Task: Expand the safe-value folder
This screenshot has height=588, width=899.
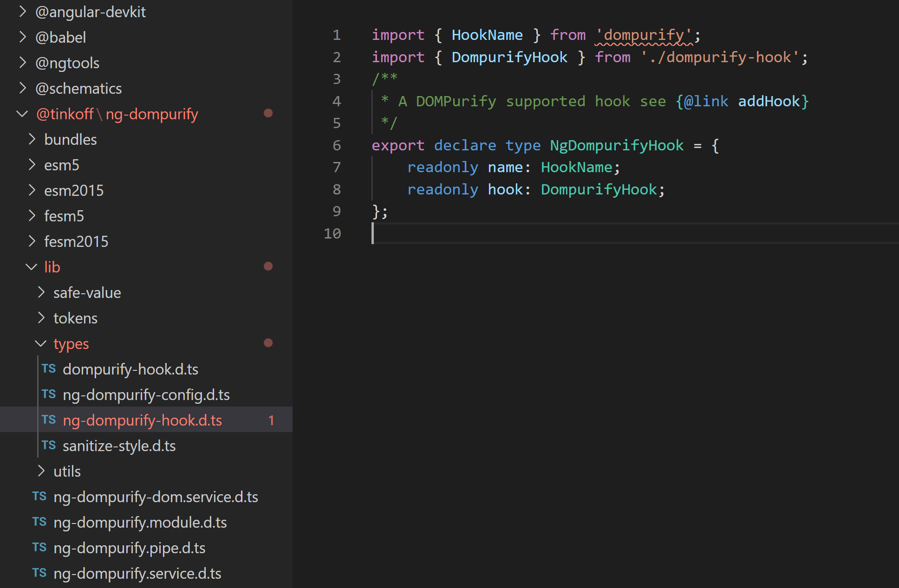Action: coord(41,292)
